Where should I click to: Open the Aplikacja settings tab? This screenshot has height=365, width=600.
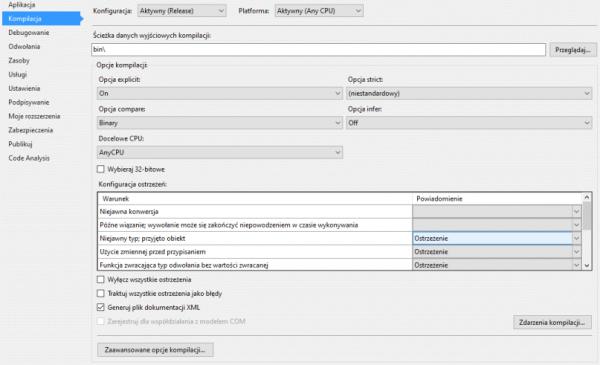[x=21, y=5]
